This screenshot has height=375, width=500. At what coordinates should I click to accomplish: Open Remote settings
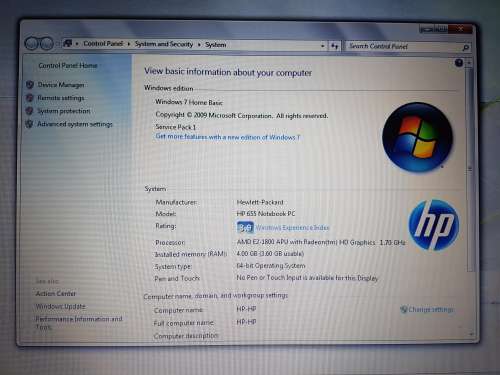[61, 98]
